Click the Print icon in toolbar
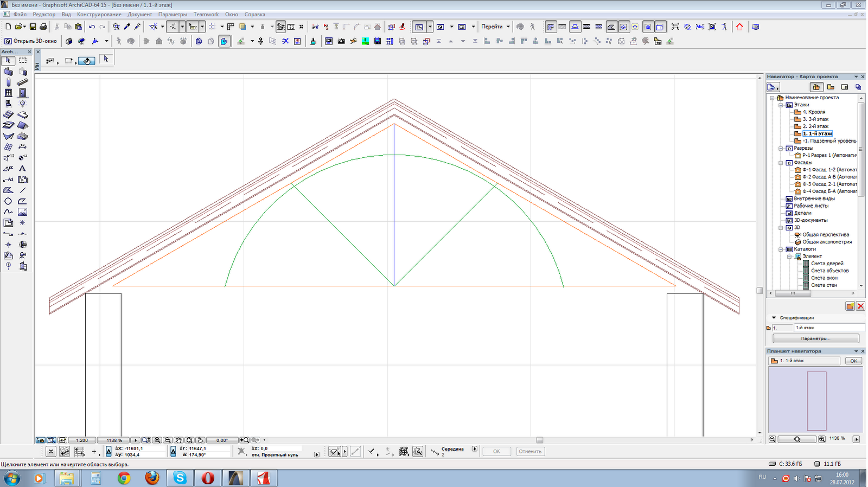The height and width of the screenshot is (487, 868). tap(43, 27)
